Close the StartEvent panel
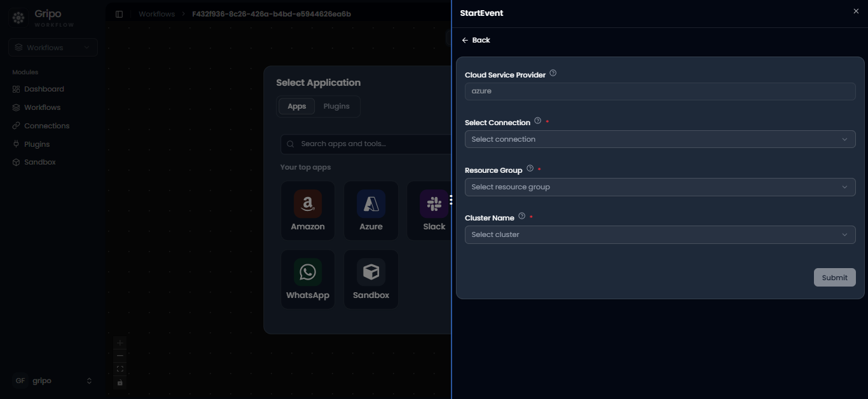The width and height of the screenshot is (868, 399). point(856,11)
